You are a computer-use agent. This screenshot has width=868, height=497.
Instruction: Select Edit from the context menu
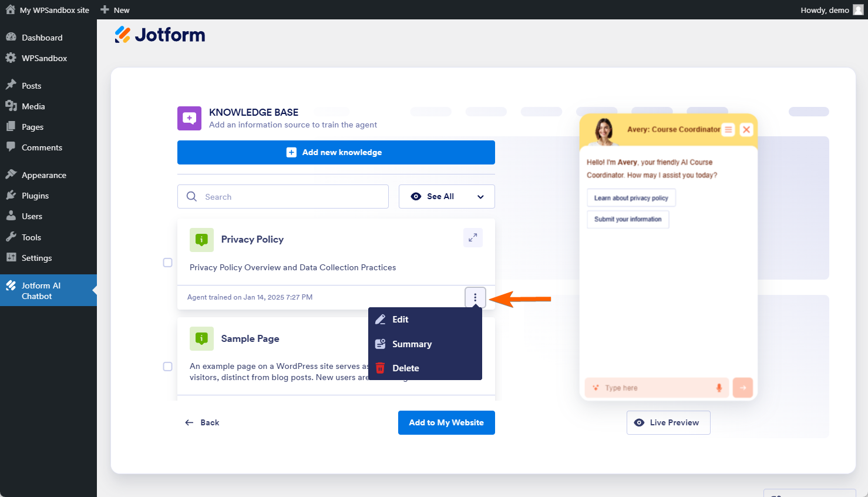click(x=425, y=320)
